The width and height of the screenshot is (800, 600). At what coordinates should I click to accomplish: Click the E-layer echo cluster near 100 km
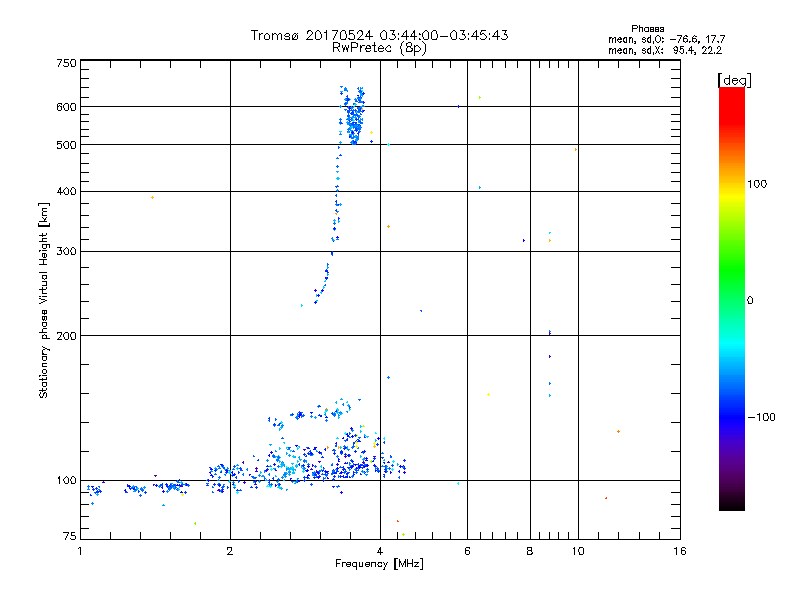tap(306, 467)
